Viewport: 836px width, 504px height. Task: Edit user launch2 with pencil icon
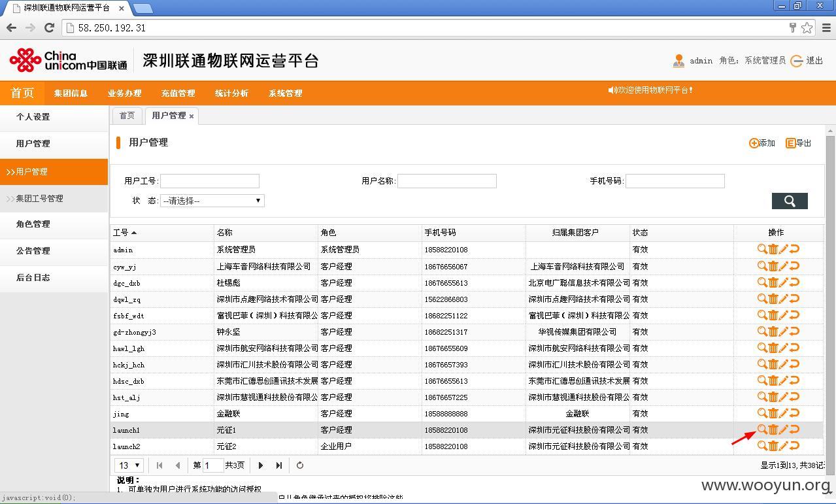pyautogui.click(x=783, y=446)
